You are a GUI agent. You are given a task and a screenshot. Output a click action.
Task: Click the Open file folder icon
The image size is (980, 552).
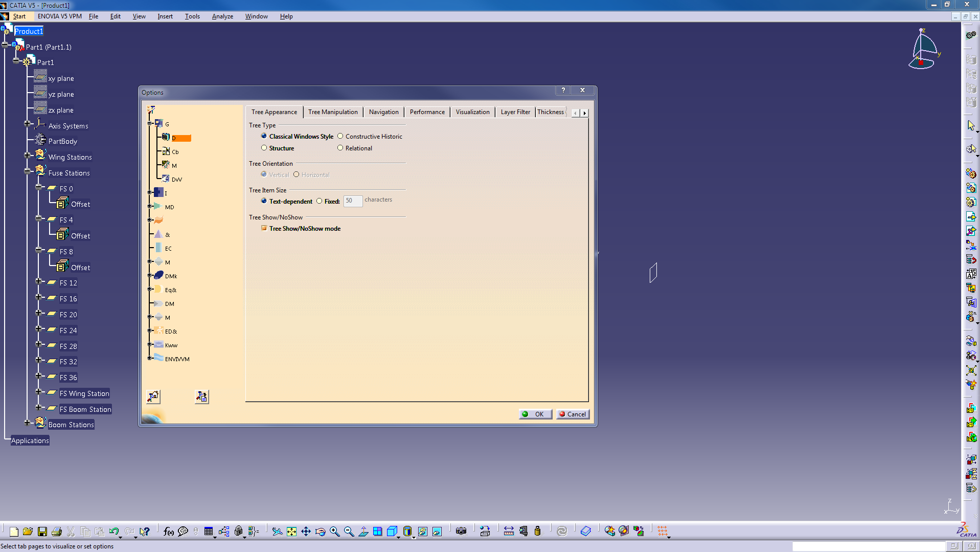28,532
